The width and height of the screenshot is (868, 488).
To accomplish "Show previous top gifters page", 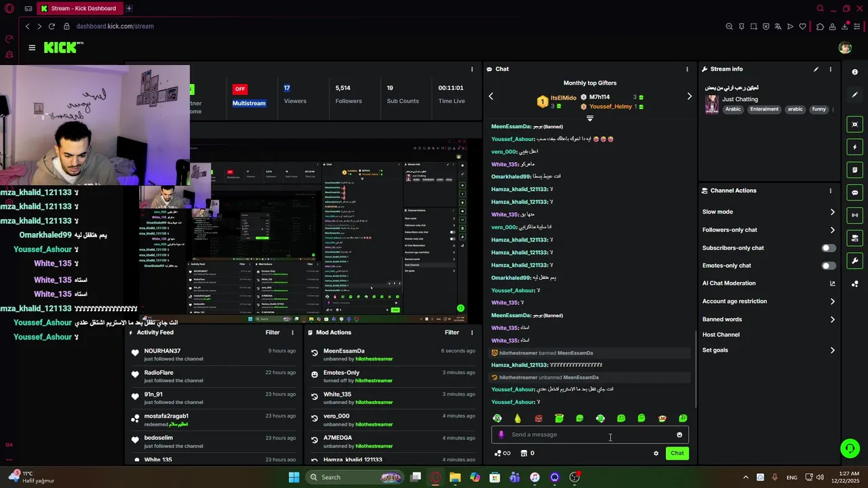I will tap(491, 96).
